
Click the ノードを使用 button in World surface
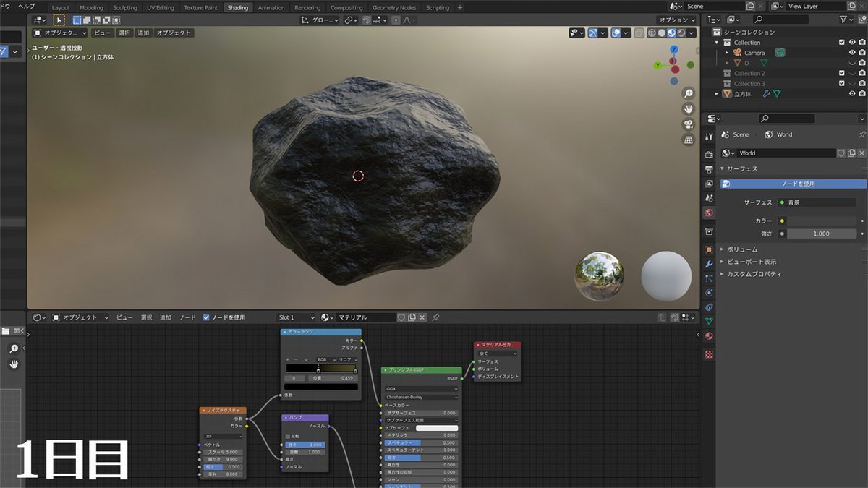[x=793, y=184]
